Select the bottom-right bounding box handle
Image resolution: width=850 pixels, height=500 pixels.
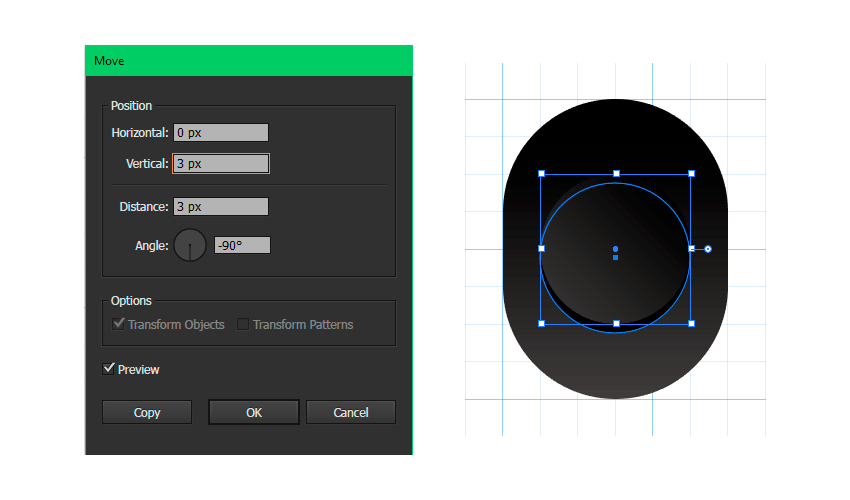pyautogui.click(x=691, y=323)
